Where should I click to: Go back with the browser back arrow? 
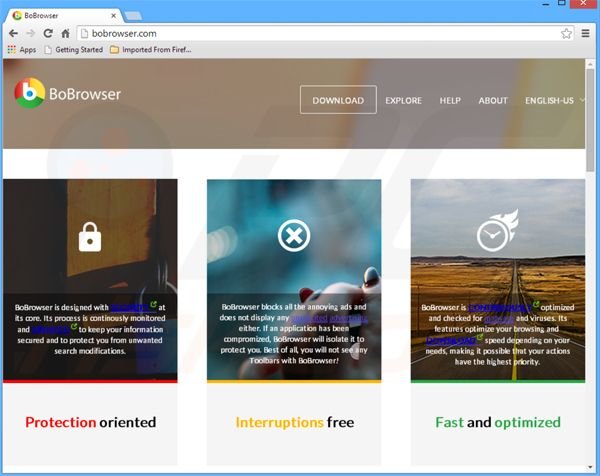[13, 34]
